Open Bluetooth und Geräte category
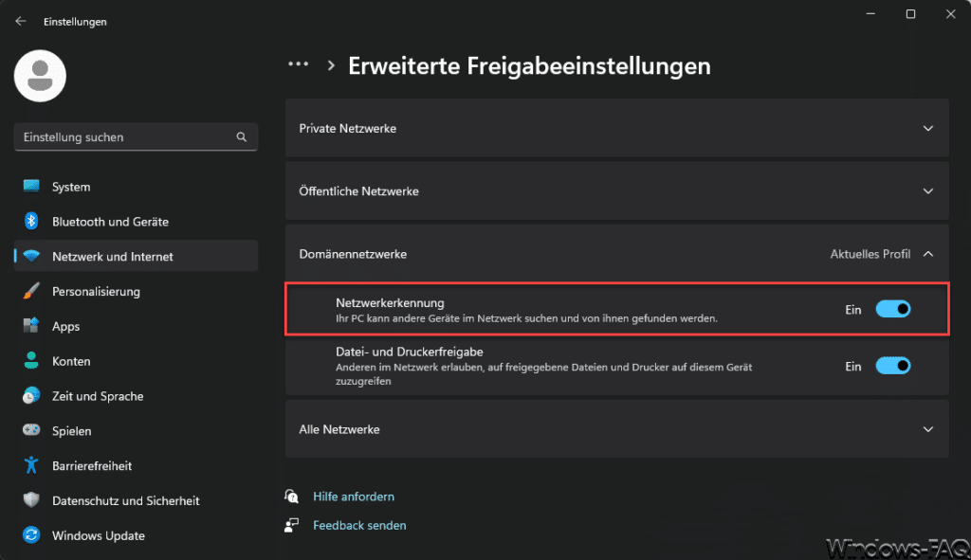 pyautogui.click(x=136, y=222)
